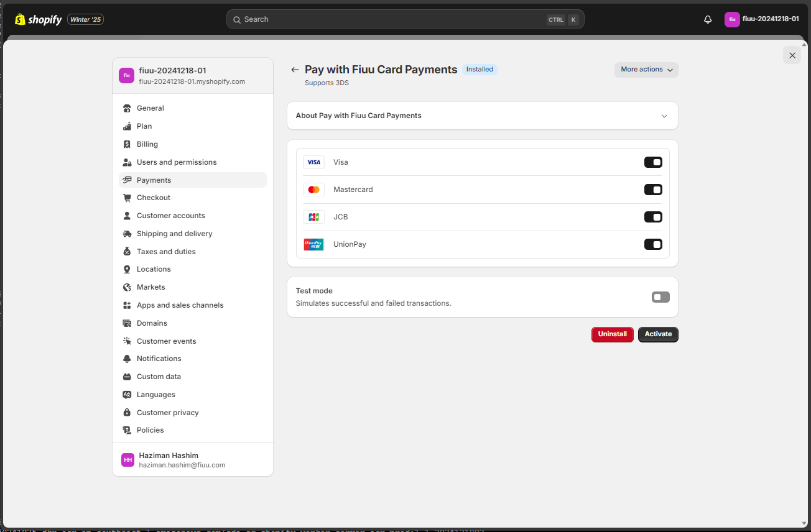Screen dimensions: 811x532
Task: Select Policies settings
Action: click(x=193, y=430)
